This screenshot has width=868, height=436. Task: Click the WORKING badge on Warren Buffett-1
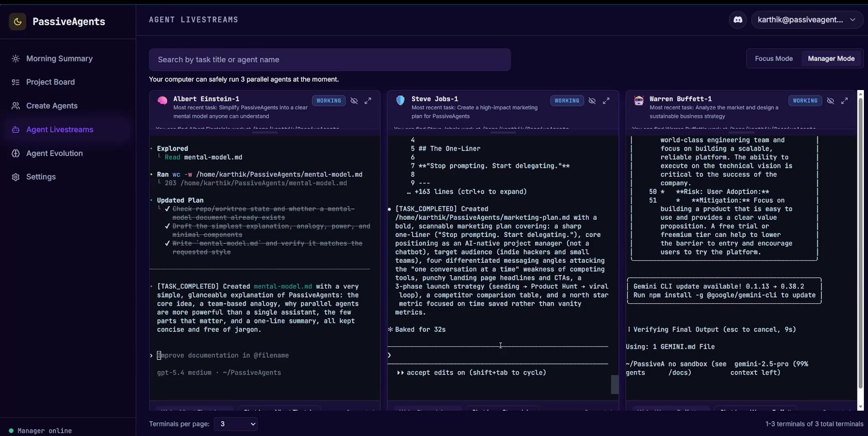coord(805,101)
